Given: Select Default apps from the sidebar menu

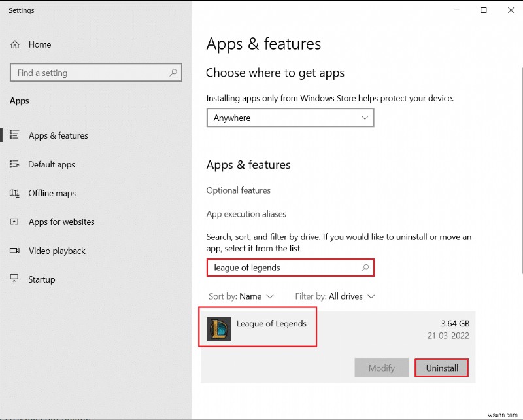Looking at the screenshot, I should tap(51, 164).
